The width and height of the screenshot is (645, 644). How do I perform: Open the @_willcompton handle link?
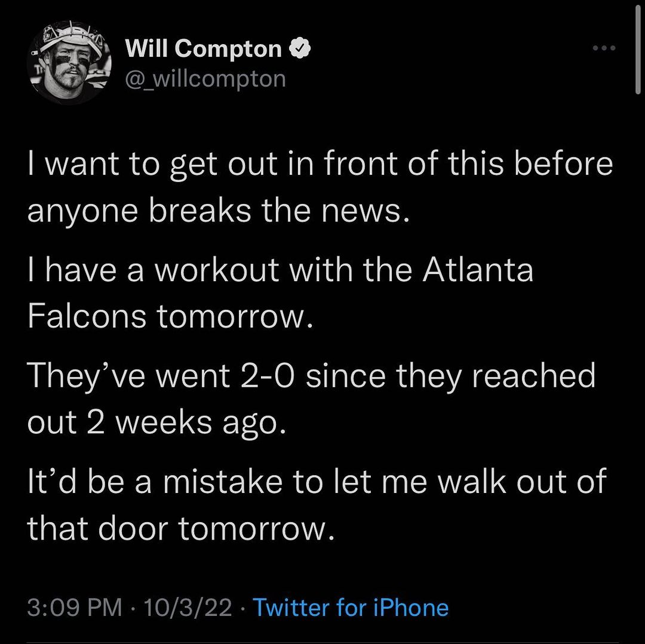pos(205,78)
